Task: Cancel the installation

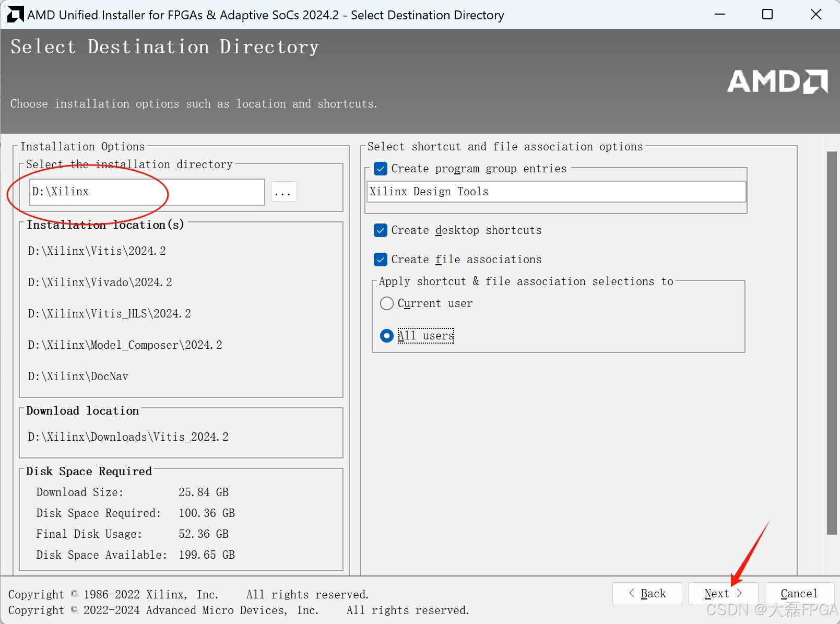Action: pos(799,594)
